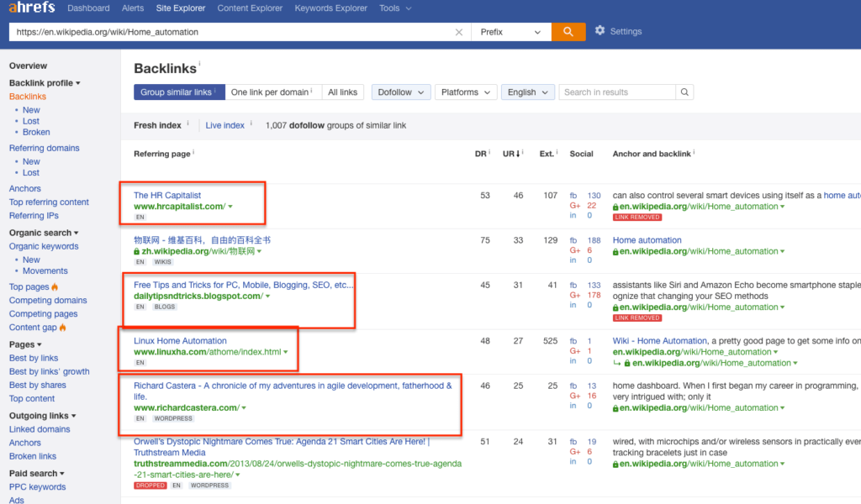Open Competing domains in sidebar
861x504 pixels.
click(48, 301)
